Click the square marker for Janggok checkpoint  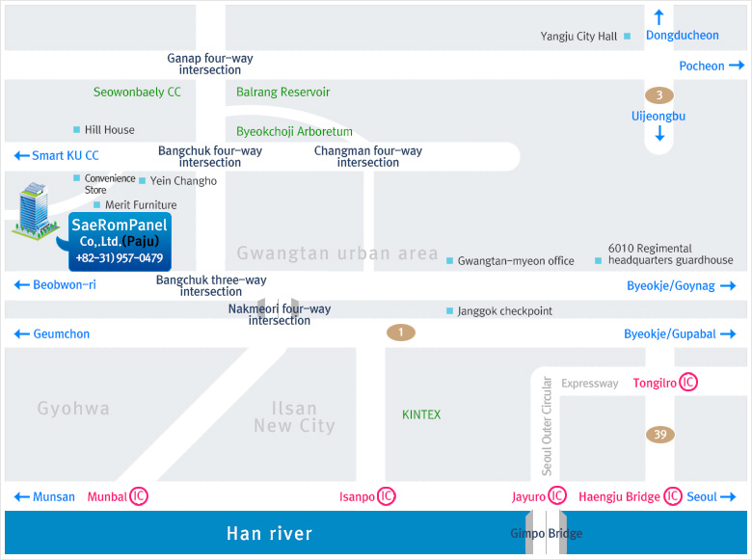(449, 310)
